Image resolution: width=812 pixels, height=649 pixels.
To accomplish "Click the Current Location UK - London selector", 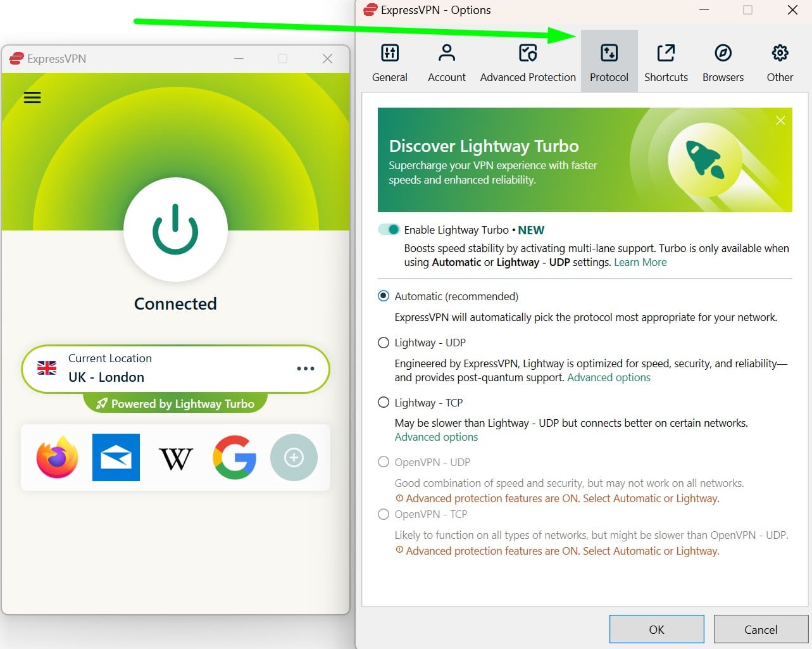I will pos(175,369).
